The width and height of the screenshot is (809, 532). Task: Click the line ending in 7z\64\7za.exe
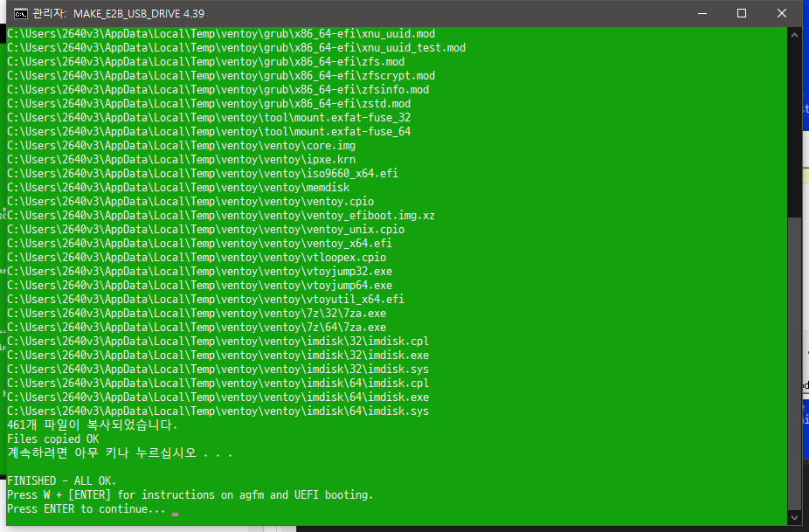coord(197,327)
